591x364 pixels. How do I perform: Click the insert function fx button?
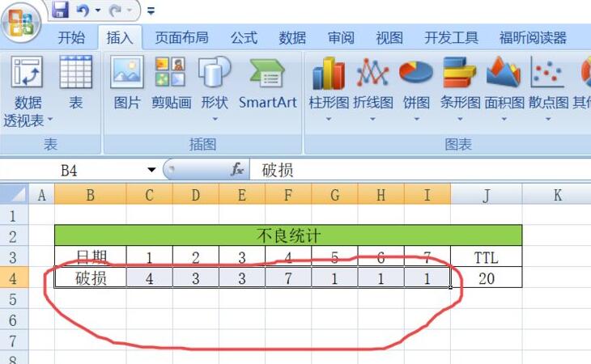click(237, 170)
